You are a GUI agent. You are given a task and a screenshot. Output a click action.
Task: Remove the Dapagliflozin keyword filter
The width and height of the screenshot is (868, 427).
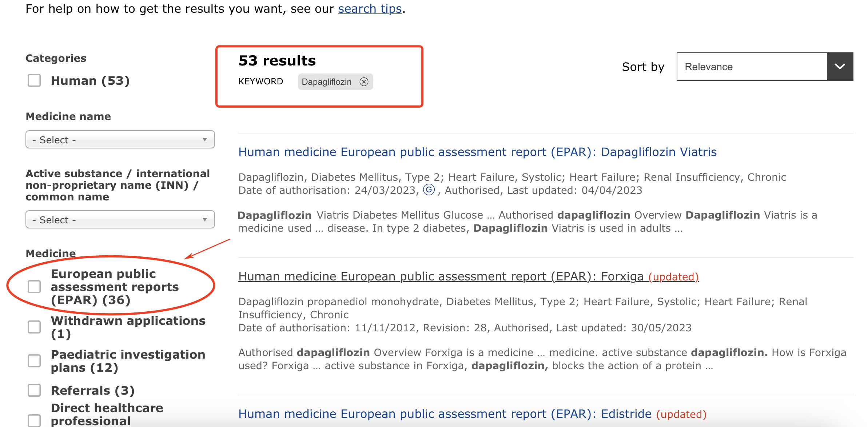click(364, 81)
